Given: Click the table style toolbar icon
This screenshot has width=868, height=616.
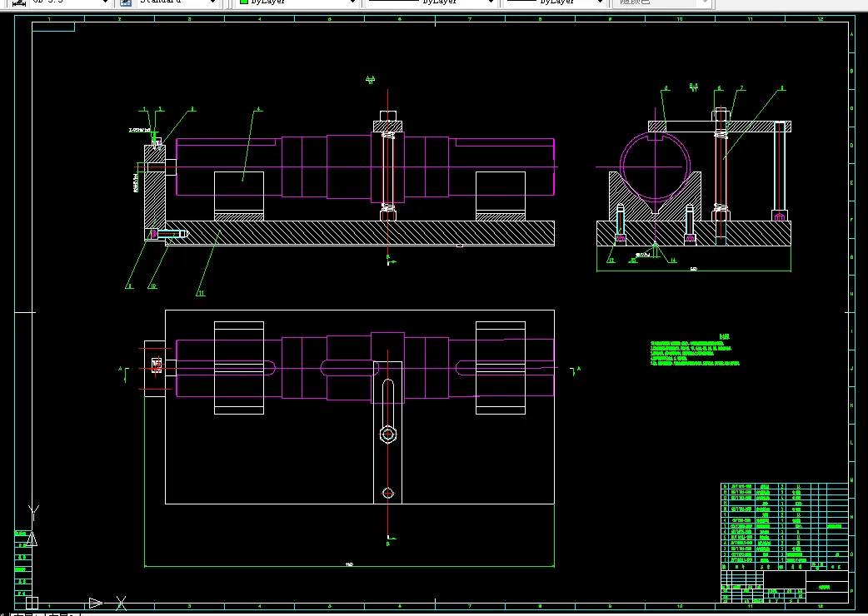Looking at the screenshot, I should click(x=127, y=2).
